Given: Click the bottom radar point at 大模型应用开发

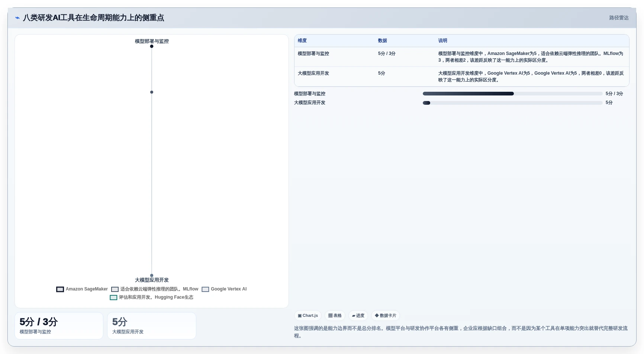Looking at the screenshot, I should (x=152, y=275).
